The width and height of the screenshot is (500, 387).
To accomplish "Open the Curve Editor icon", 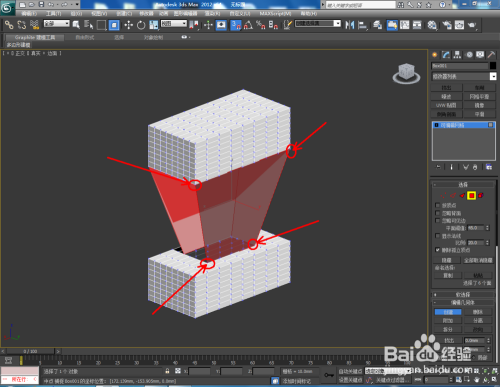I will [x=405, y=25].
